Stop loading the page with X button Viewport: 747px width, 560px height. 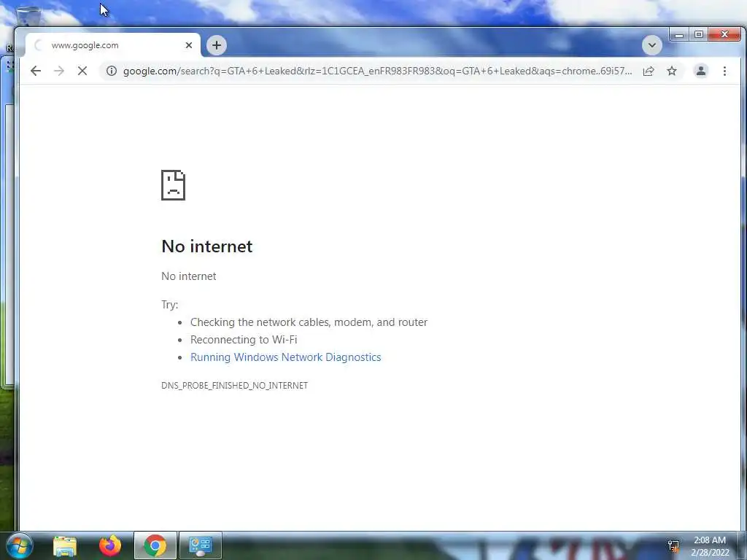click(x=82, y=71)
